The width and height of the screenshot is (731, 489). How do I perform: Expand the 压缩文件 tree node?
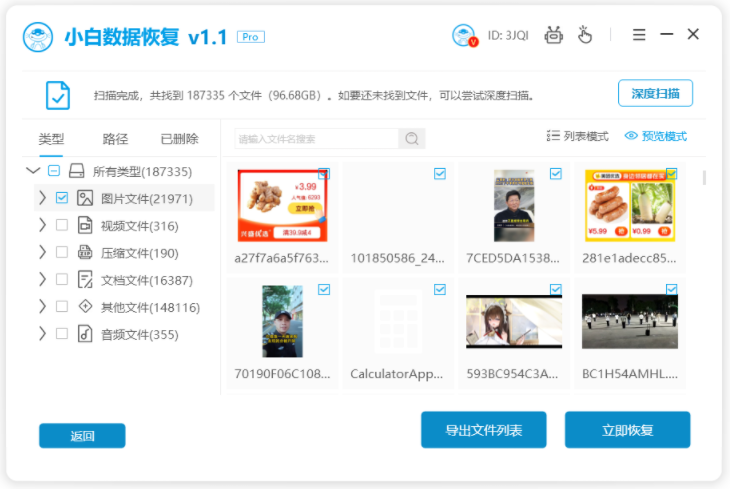click(x=42, y=252)
